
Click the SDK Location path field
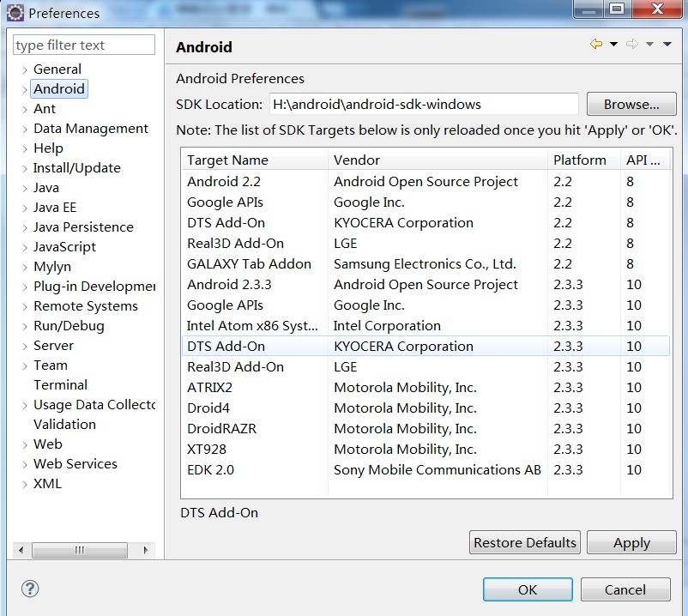(x=424, y=104)
